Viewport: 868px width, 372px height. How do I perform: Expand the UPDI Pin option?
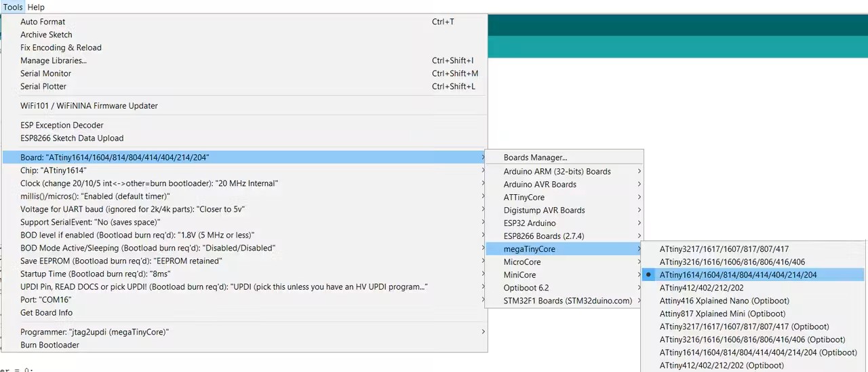click(244, 286)
